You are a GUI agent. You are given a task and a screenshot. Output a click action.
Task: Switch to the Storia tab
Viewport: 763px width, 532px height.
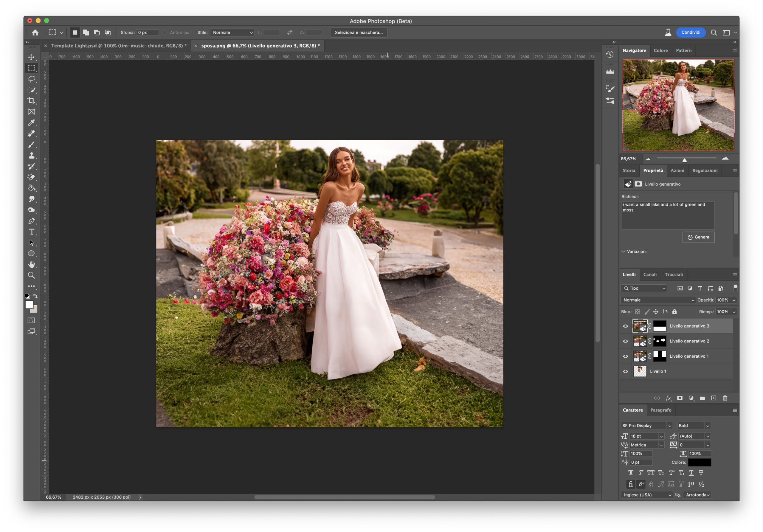629,170
